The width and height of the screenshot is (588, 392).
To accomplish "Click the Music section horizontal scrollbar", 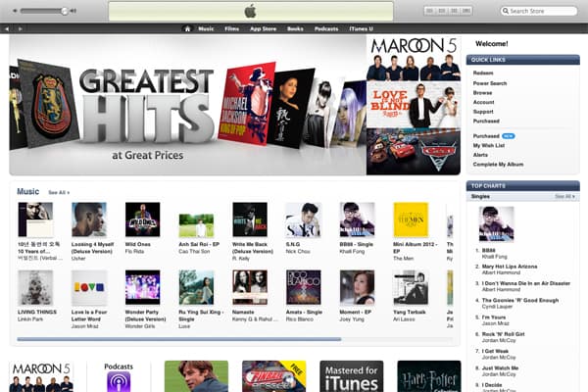I will pyautogui.click(x=178, y=339).
